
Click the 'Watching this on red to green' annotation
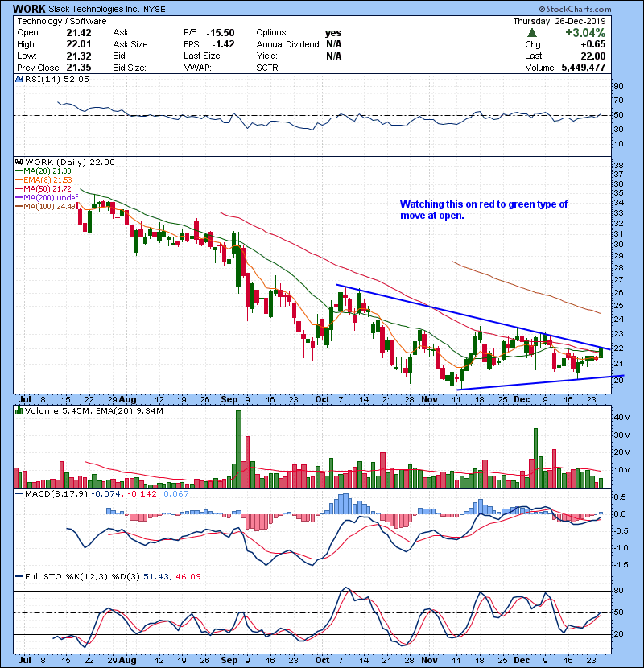click(x=484, y=209)
